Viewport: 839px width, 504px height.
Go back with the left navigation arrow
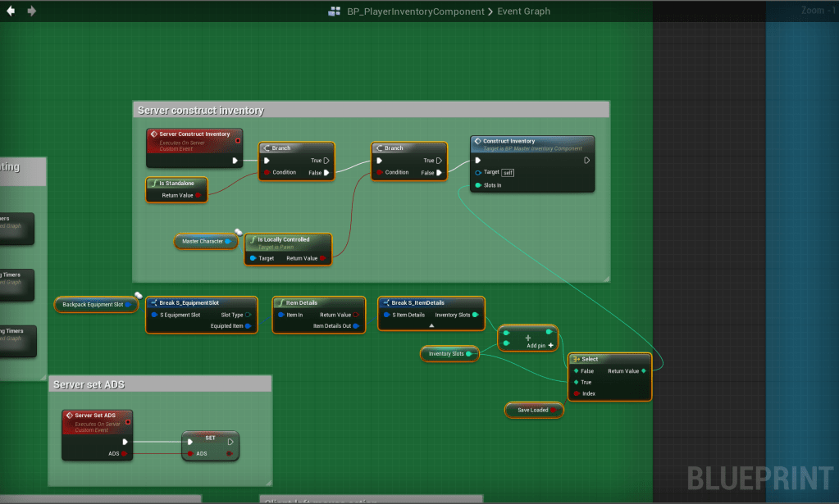point(11,11)
